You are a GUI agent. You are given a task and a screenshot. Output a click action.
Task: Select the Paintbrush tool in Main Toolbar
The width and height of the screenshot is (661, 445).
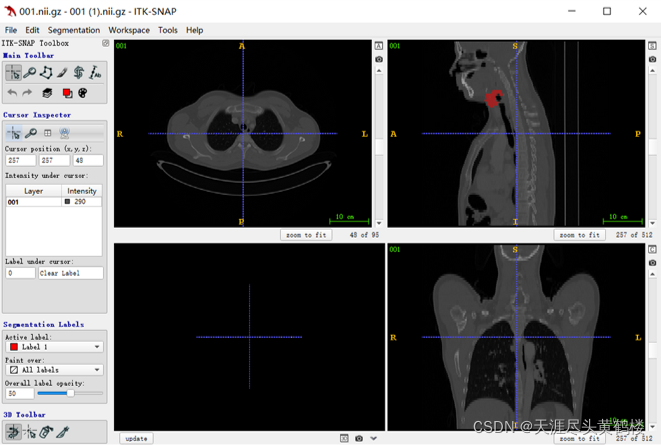click(62, 72)
